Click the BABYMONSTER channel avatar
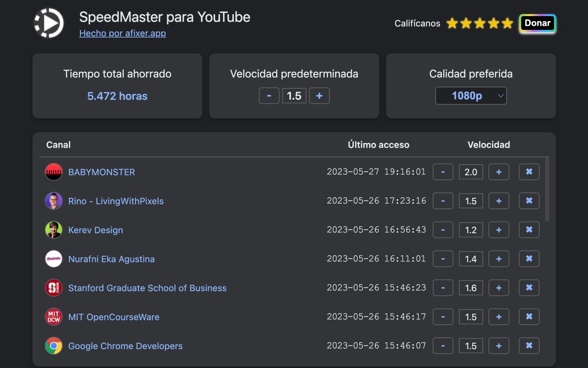The height and width of the screenshot is (368, 588). click(x=54, y=172)
